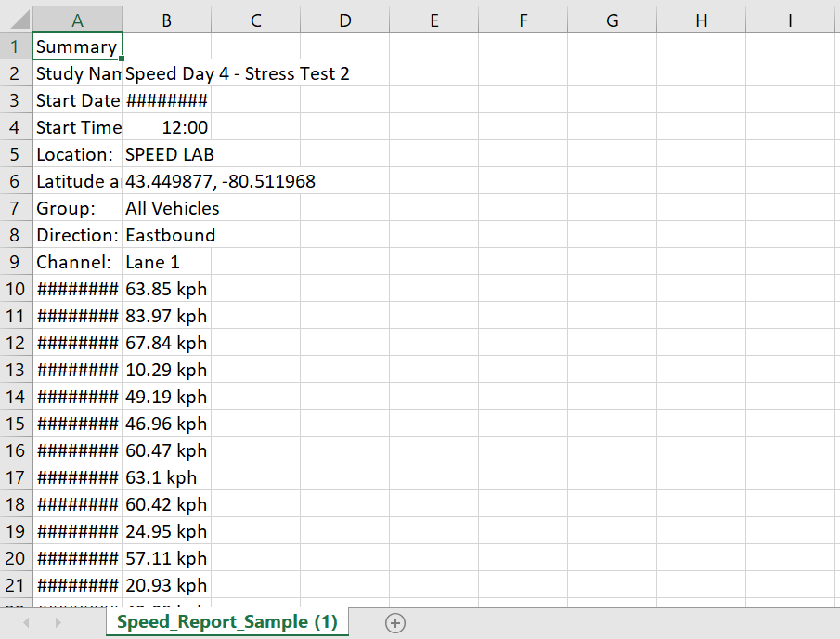
Task: Select row 1 by clicking its row number
Action: tap(15, 46)
